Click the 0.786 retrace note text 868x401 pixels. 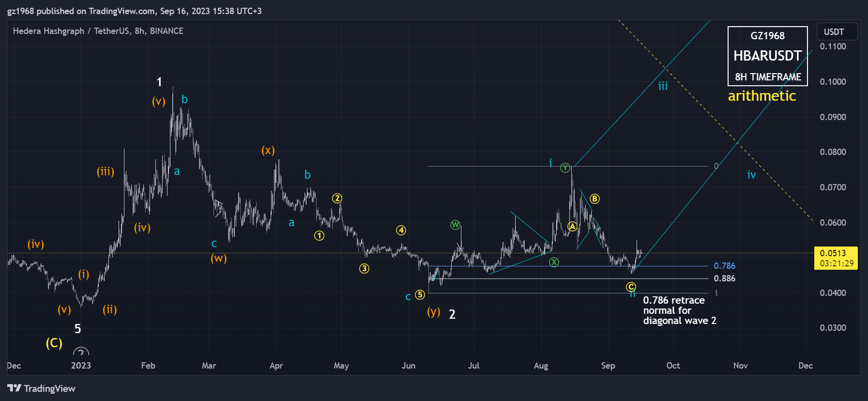679,310
